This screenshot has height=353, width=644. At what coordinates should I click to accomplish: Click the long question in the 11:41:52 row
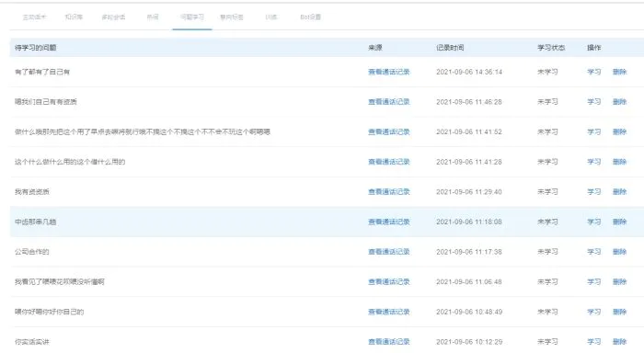(x=143, y=131)
